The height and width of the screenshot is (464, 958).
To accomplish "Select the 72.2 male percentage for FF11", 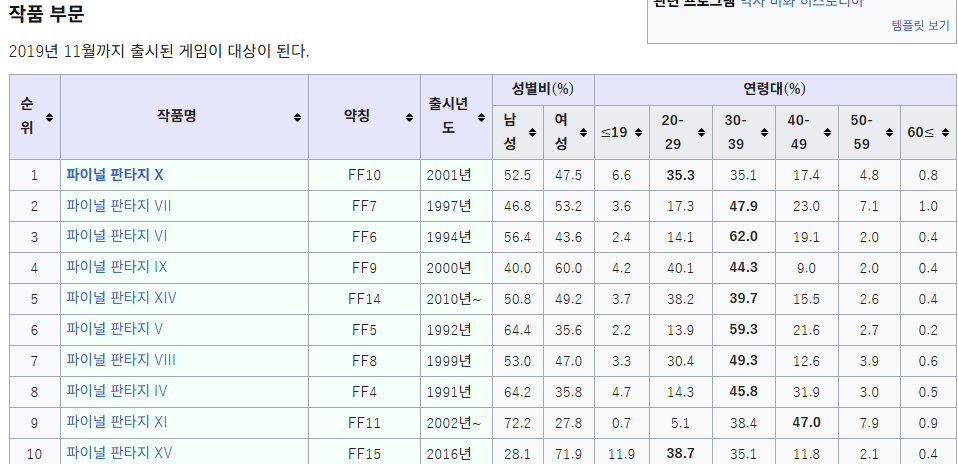I will point(517,423).
